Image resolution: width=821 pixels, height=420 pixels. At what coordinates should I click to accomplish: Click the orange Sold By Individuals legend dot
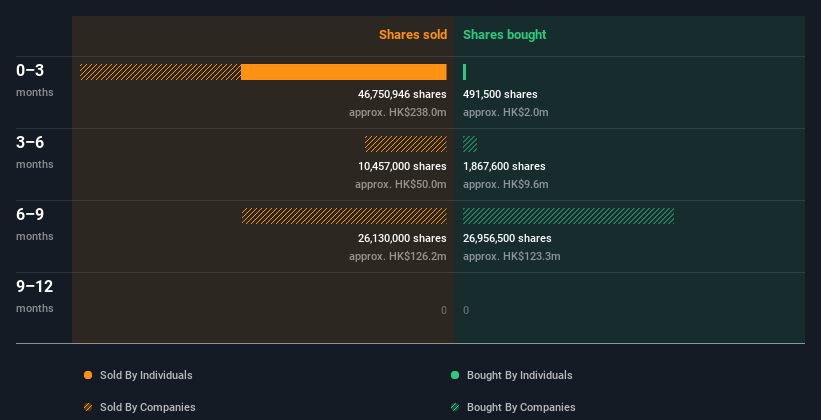[88, 375]
